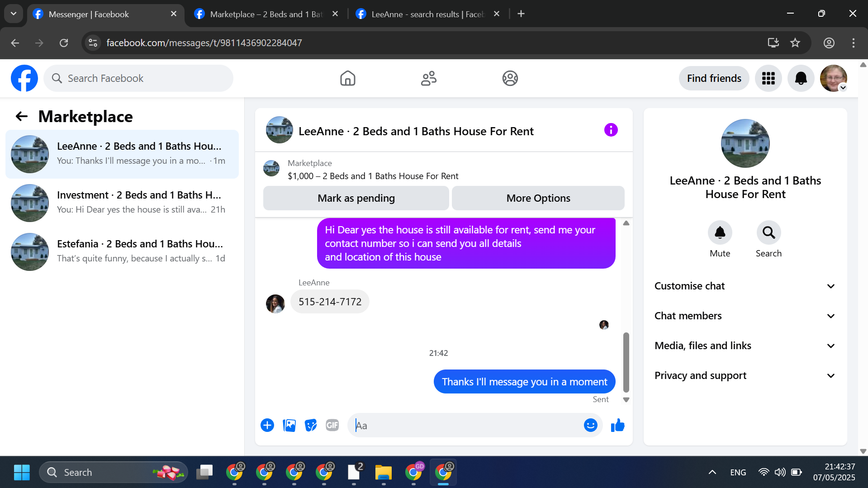
Task: Expand Media, files and links section
Action: tap(745, 346)
